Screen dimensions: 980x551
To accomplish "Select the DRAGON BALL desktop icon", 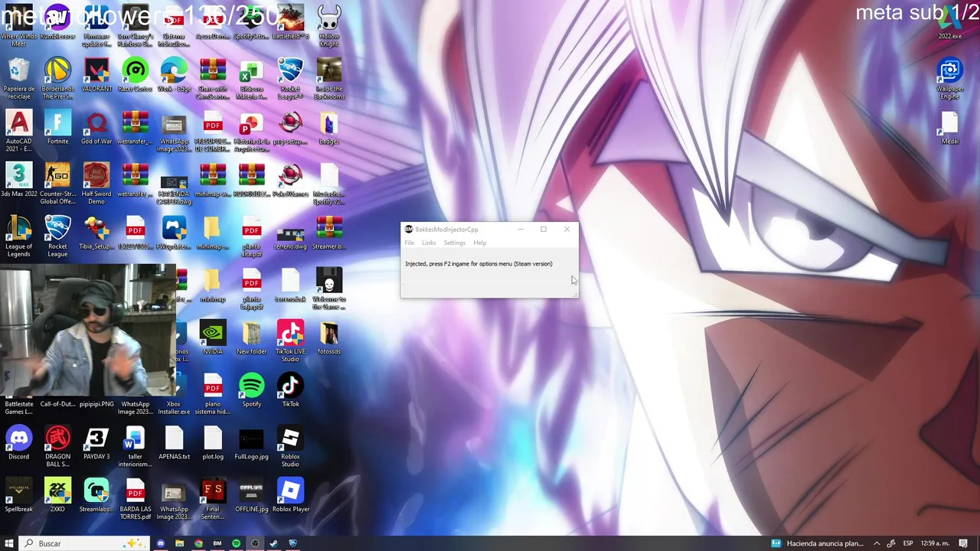I will pyautogui.click(x=57, y=446).
